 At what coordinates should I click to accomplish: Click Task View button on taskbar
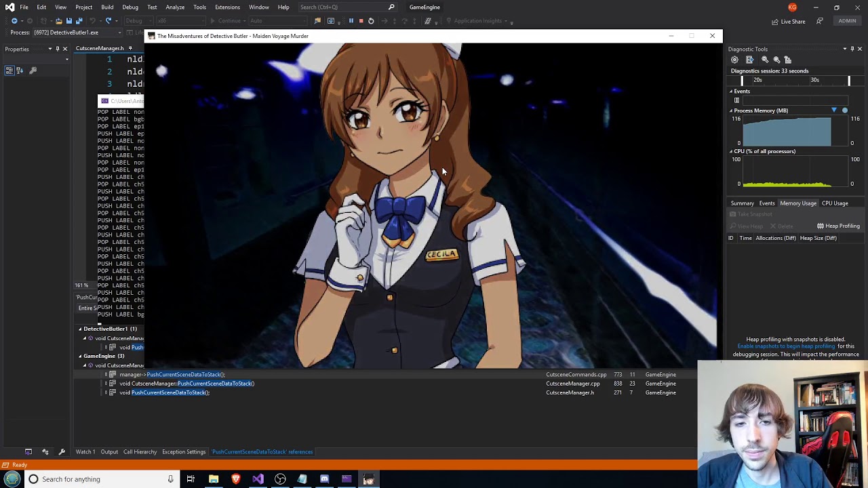click(191, 479)
